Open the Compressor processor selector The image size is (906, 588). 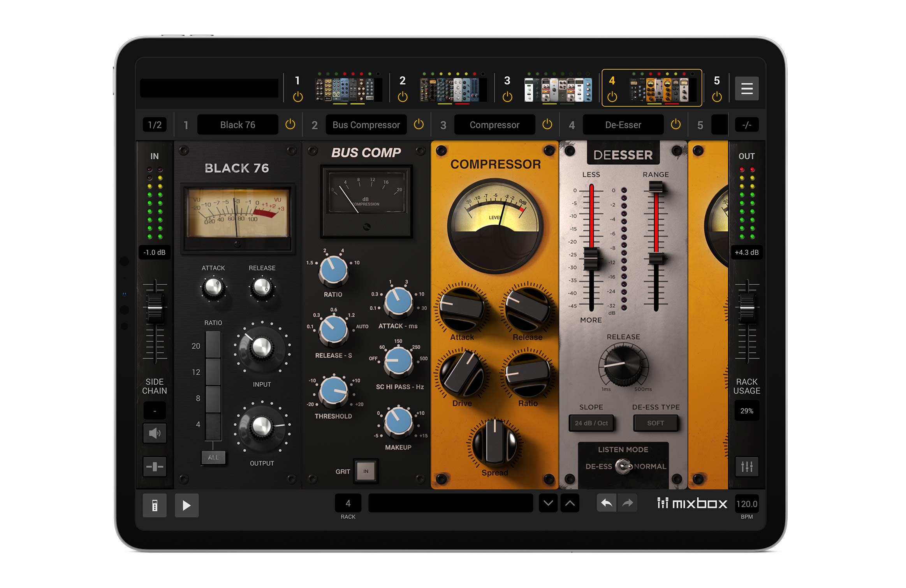click(494, 125)
